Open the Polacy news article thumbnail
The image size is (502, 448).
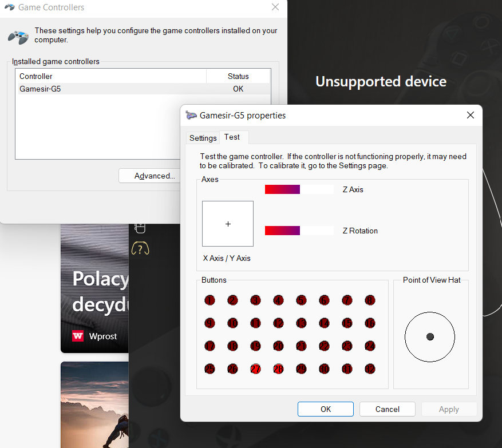click(95, 288)
